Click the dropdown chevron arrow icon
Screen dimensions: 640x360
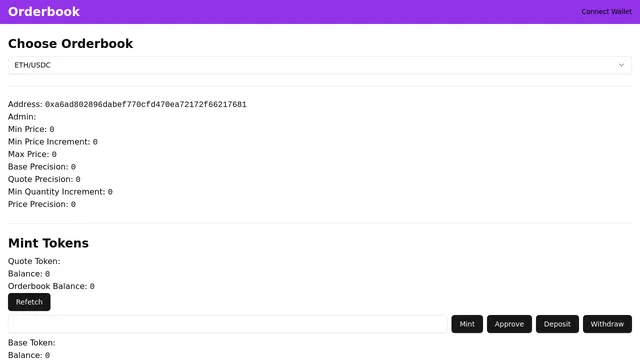pyautogui.click(x=621, y=65)
